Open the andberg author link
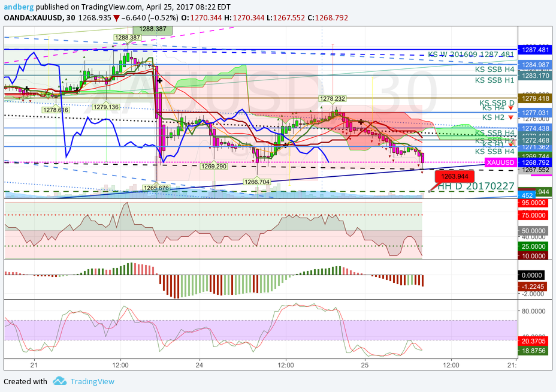Image resolution: width=556 pixels, height=392 pixels. click(19, 7)
